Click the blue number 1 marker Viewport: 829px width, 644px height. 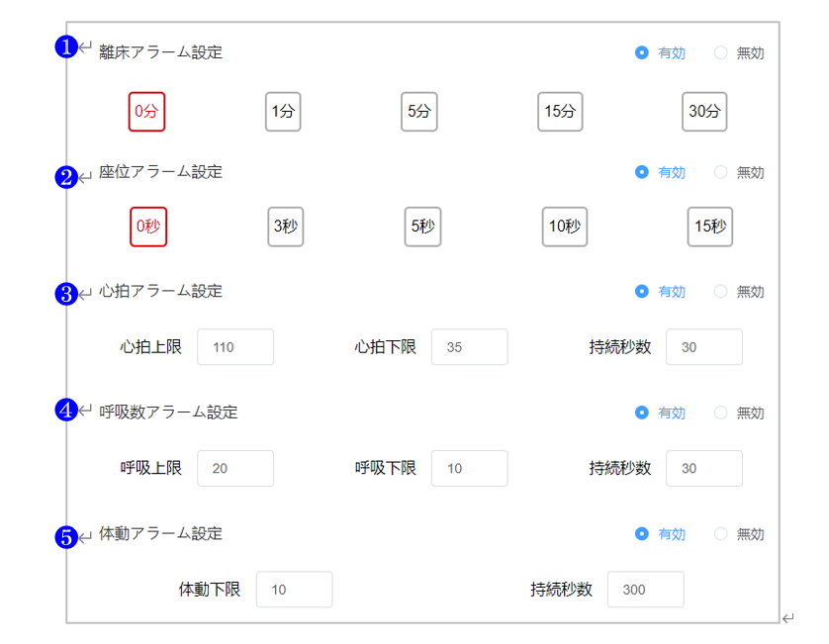(x=65, y=46)
